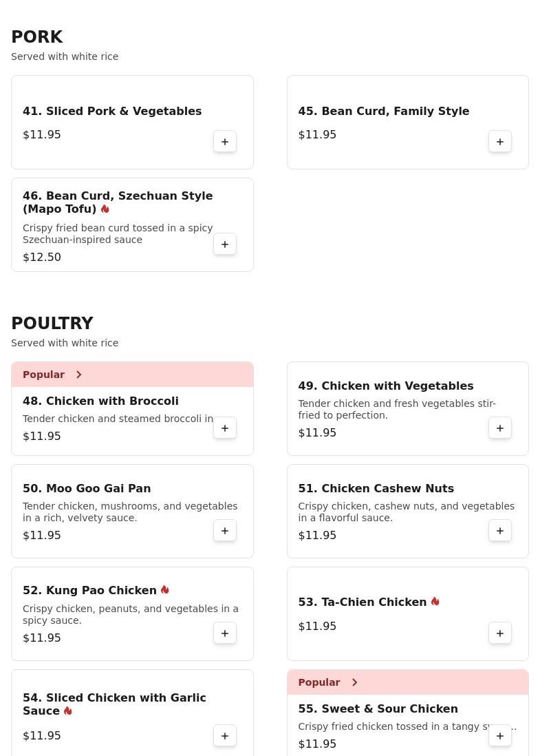The image size is (540, 756).
Task: Select the 50. Moo Goo Gai Pan title
Action: click(87, 488)
